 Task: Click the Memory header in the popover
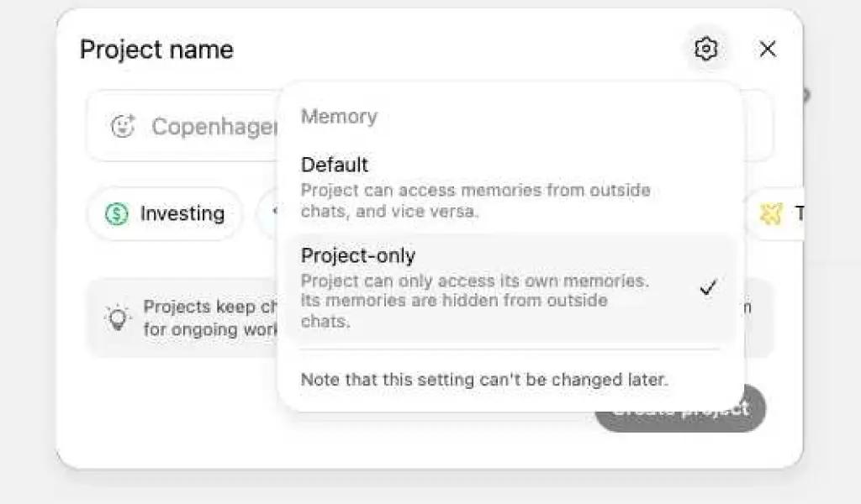coord(339,117)
